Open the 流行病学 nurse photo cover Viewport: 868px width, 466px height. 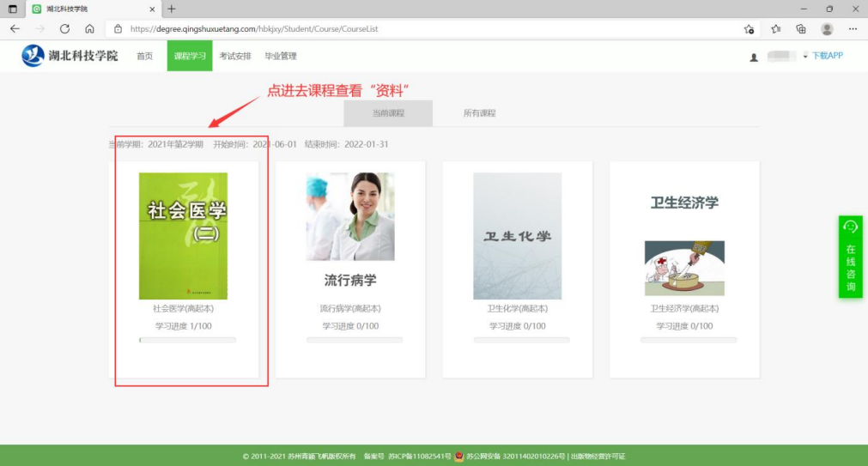350,216
